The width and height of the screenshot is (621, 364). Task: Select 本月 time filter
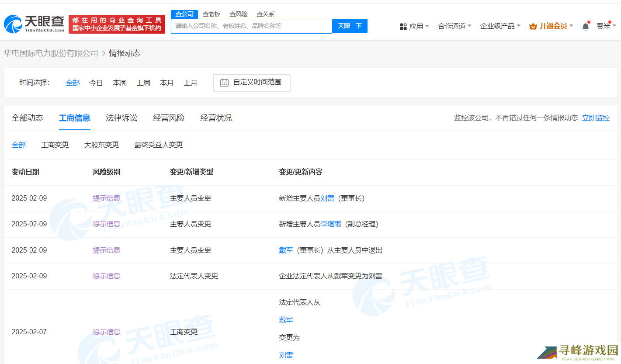click(167, 83)
